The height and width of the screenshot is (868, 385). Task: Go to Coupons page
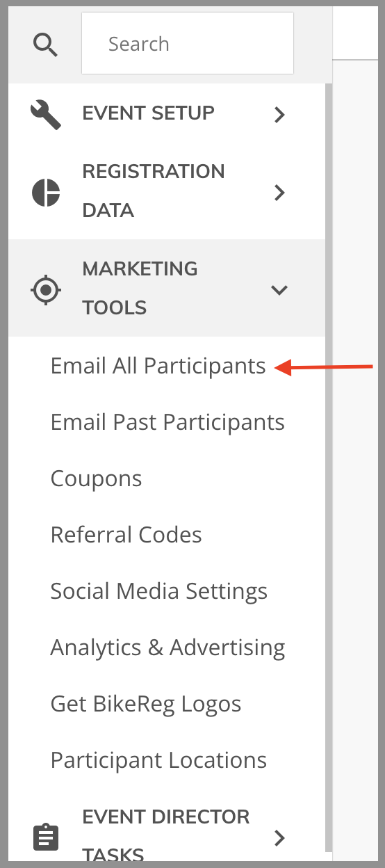point(96,479)
